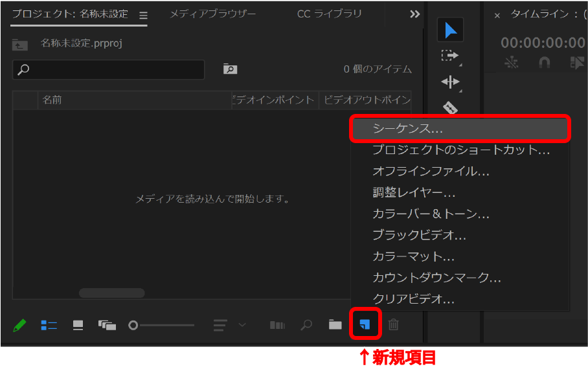588x382 pixels.
Task: Expand hidden panel tabs with double chevron
Action: pos(415,14)
